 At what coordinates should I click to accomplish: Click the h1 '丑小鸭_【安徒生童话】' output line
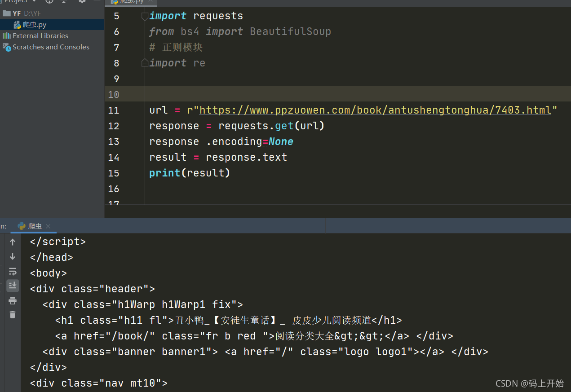tap(229, 320)
